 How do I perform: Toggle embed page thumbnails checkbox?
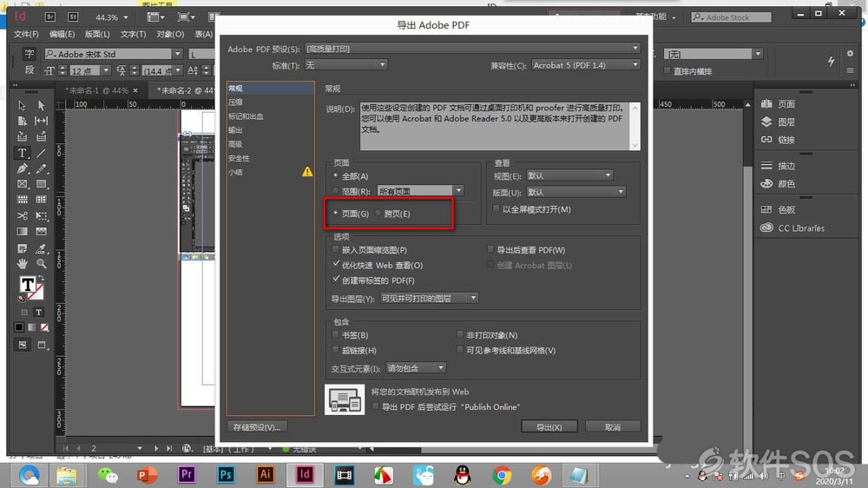335,249
